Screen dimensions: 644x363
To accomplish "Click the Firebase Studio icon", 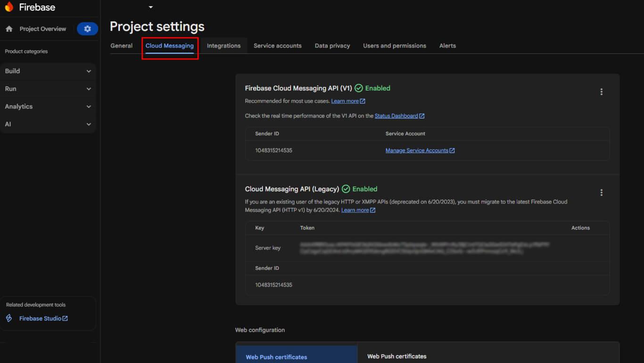I will point(9,318).
